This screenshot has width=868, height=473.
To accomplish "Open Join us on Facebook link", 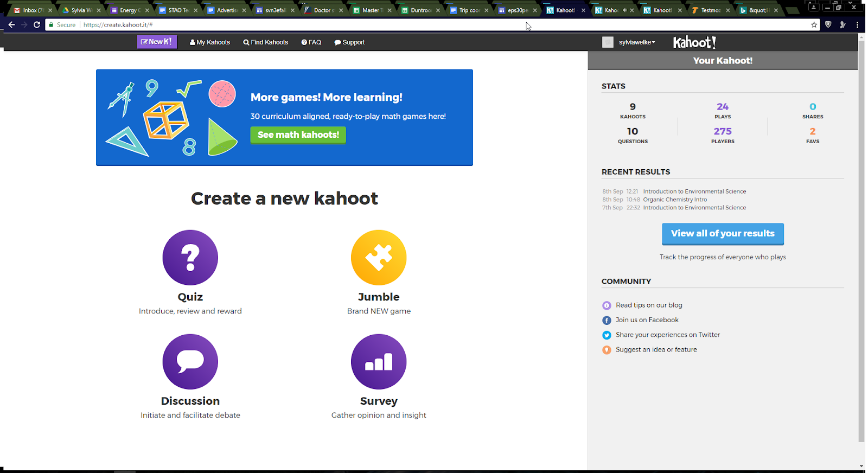I will (x=647, y=320).
